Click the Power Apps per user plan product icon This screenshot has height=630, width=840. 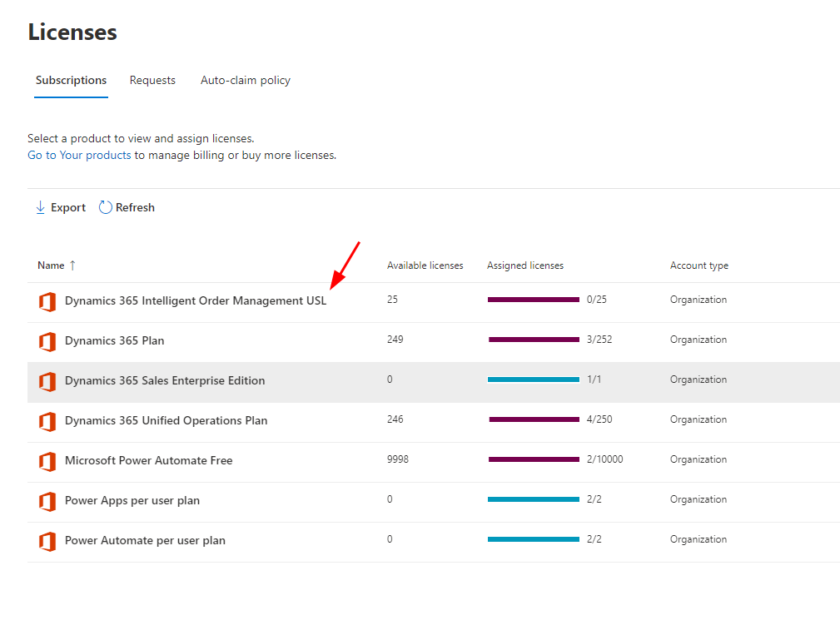pos(47,501)
